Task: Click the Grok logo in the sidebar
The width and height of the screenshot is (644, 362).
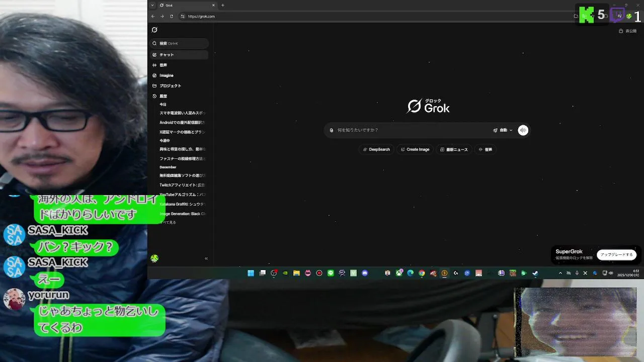Action: point(154,30)
